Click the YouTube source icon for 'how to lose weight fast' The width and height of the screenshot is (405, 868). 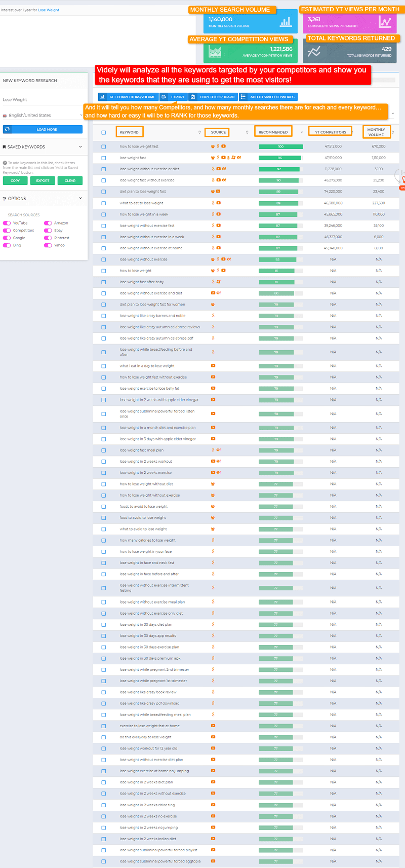(x=223, y=146)
